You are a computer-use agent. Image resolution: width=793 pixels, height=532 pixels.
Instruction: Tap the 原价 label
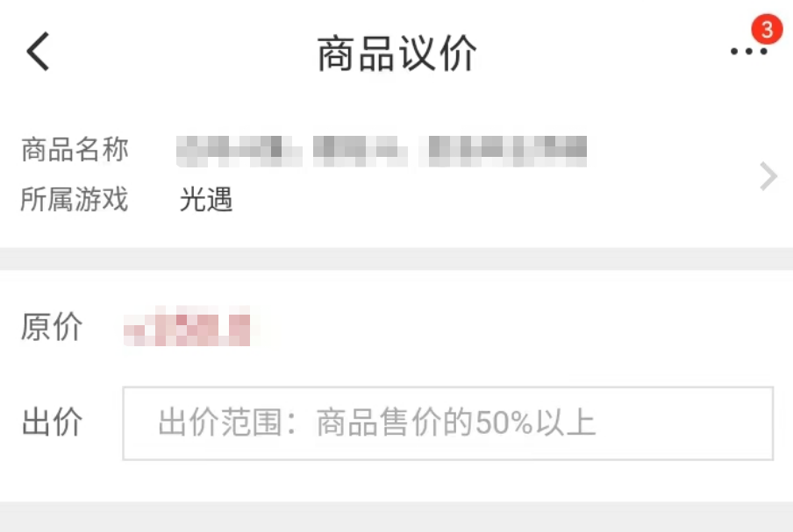(x=51, y=327)
